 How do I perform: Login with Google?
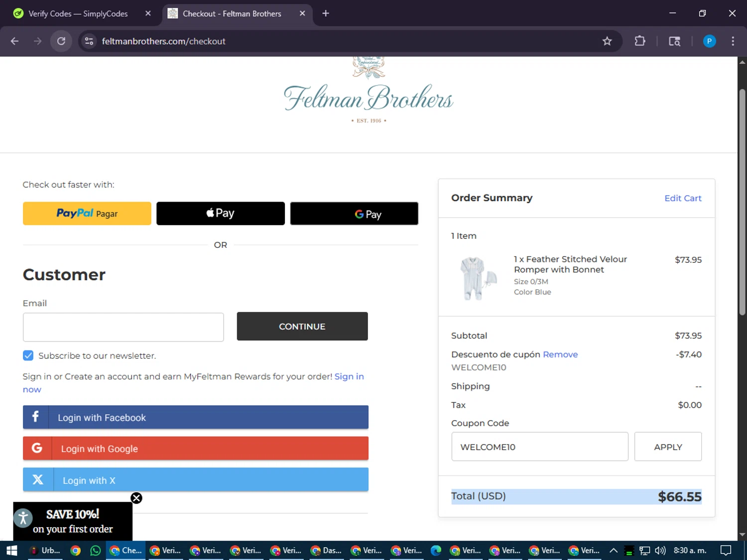[x=196, y=448]
